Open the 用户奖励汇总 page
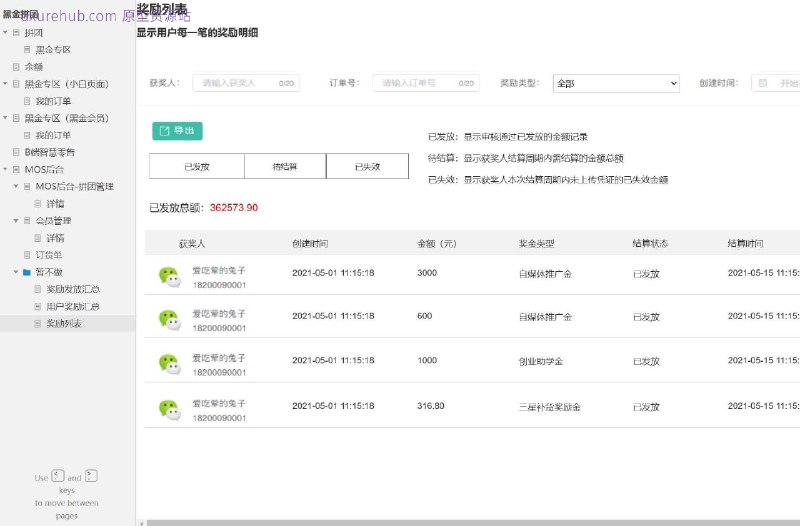800x526 pixels. (73, 306)
